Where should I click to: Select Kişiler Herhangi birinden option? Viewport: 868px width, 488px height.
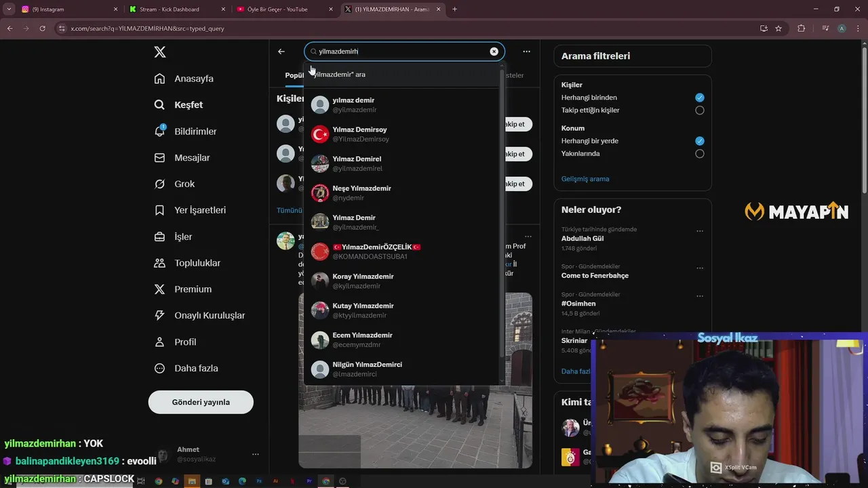tap(700, 98)
